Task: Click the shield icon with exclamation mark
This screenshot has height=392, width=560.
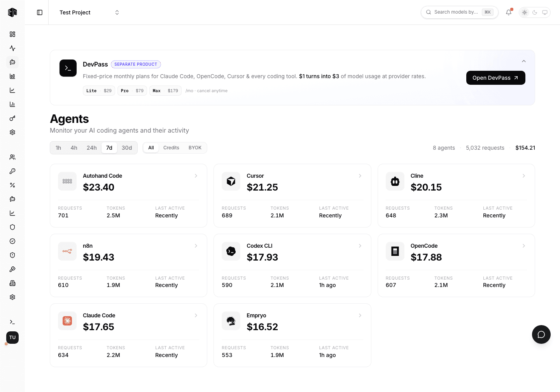Action: pos(12,255)
